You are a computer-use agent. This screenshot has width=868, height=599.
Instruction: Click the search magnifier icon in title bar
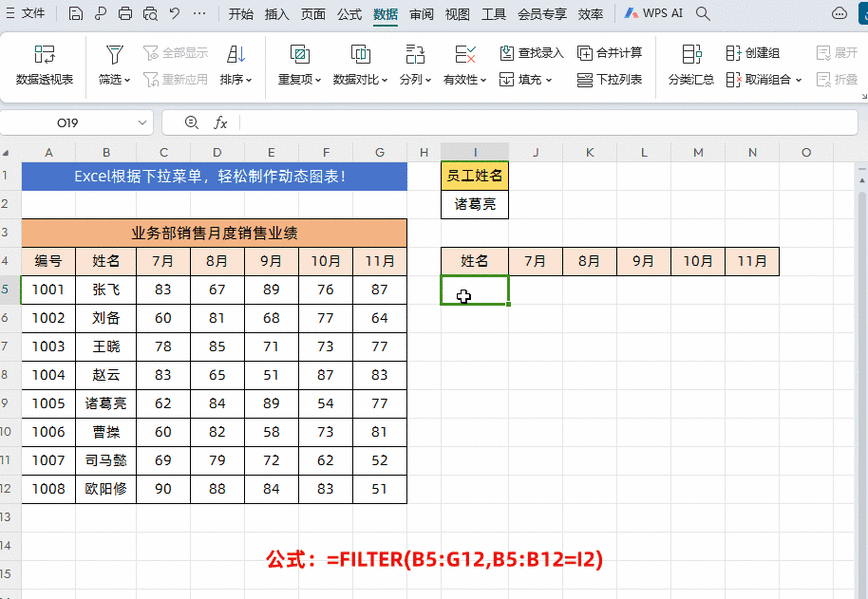click(702, 13)
